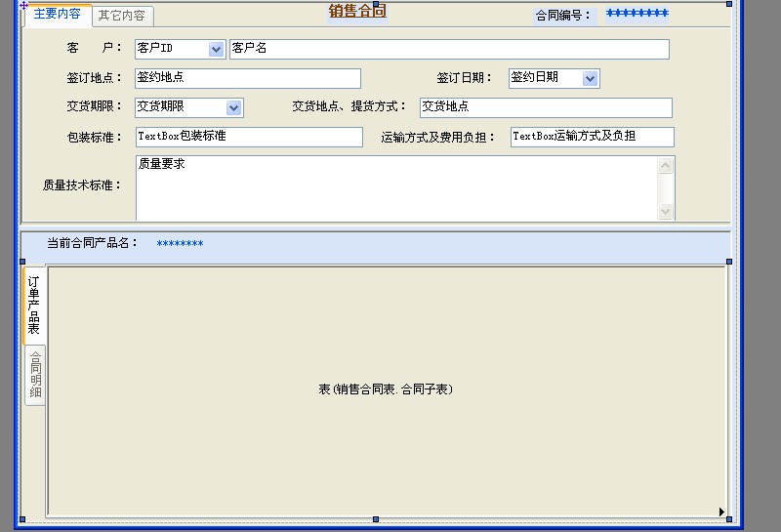
Task: Select the 交货地点、提货方式 label
Action: [349, 106]
